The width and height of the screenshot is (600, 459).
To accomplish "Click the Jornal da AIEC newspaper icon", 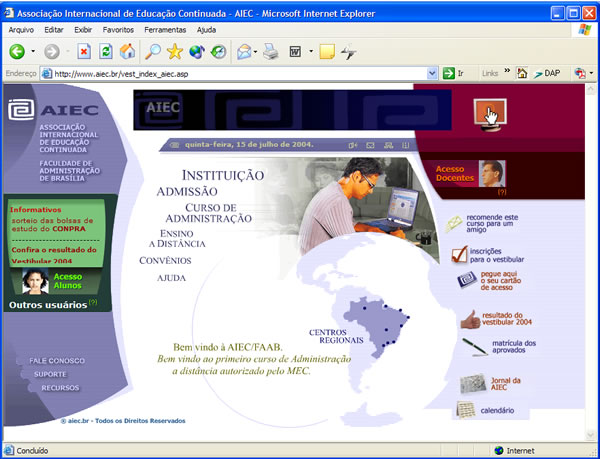I will pos(473,384).
